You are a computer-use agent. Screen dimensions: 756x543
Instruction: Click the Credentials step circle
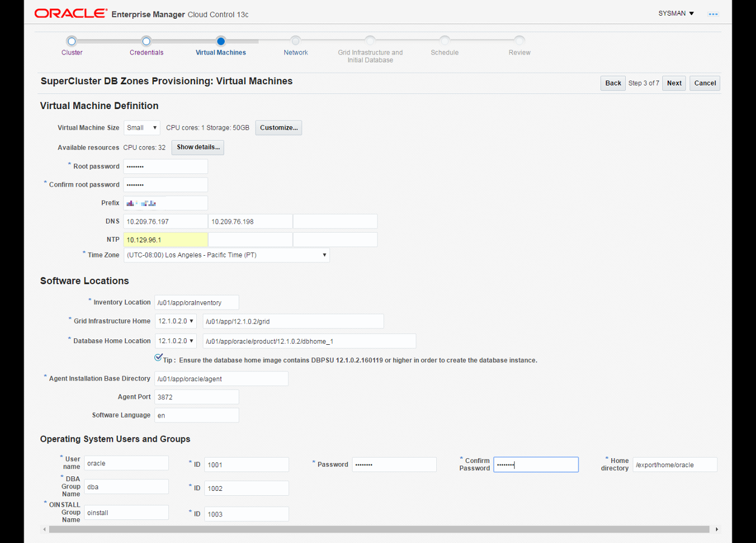coord(146,41)
